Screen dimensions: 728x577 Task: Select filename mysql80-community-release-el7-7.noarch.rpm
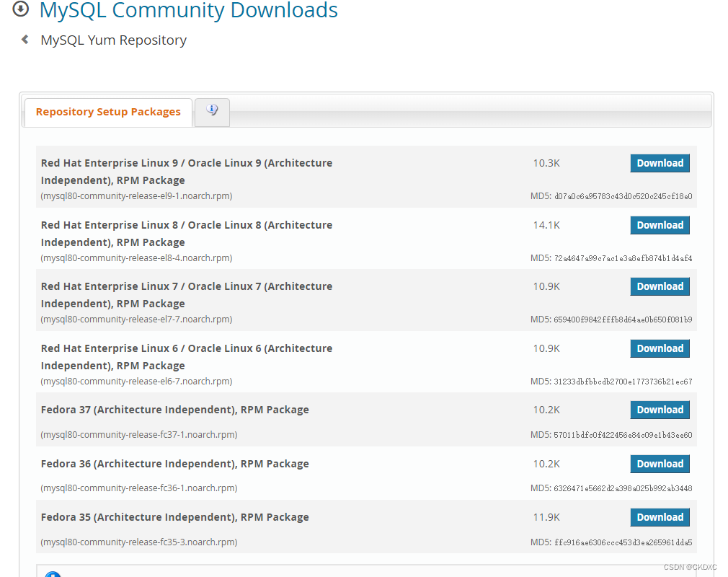(136, 320)
